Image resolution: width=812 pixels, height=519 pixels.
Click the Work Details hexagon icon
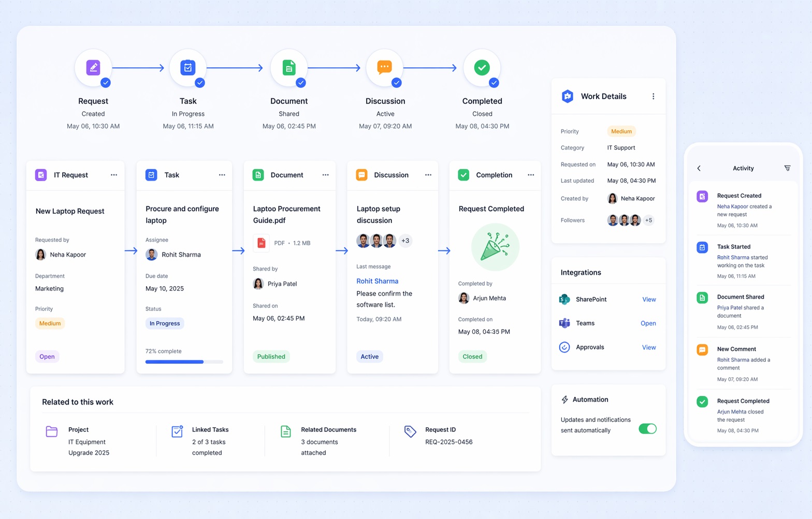coord(568,96)
